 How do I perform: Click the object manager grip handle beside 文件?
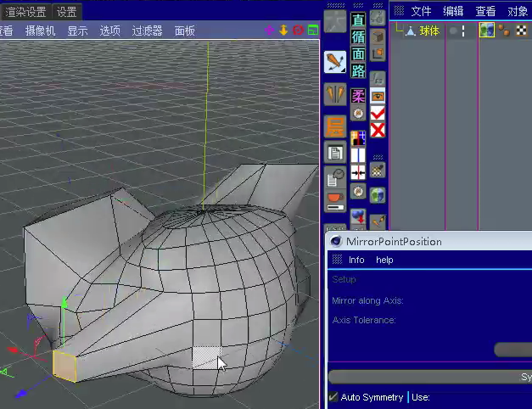click(399, 11)
